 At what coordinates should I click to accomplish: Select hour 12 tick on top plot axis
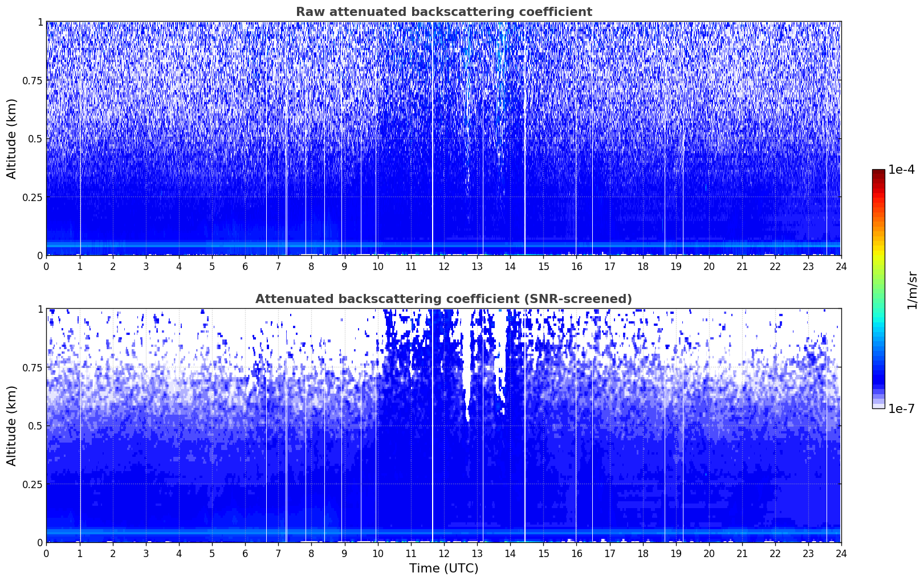click(443, 267)
